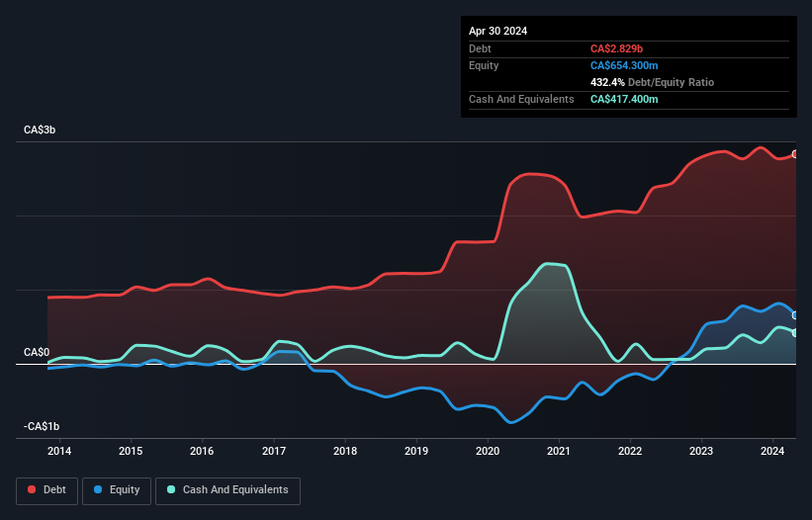
Task: Click the 2024 x-axis label
Action: pos(772,451)
